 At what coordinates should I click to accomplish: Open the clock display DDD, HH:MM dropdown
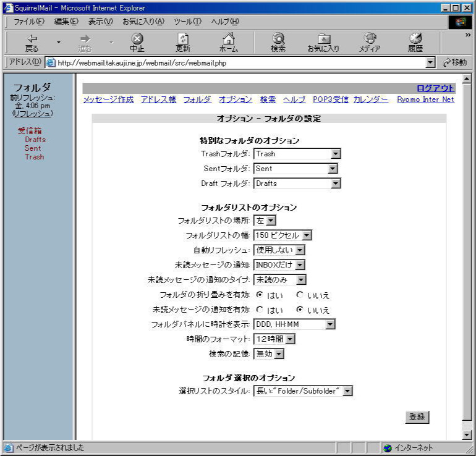(x=294, y=324)
